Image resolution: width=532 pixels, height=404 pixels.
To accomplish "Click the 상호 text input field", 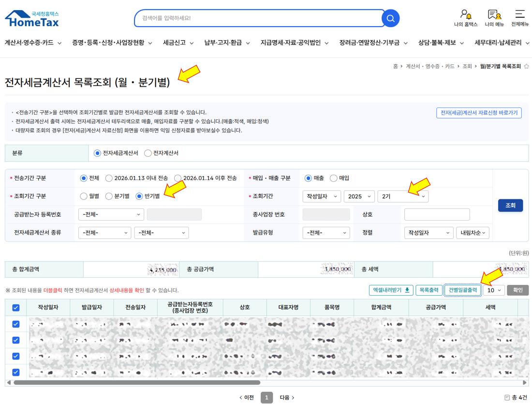I will 437,214.
